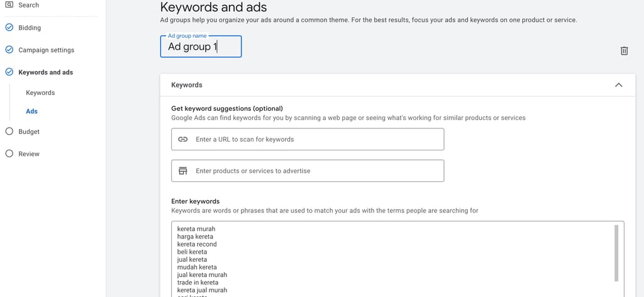Click the Budget step circle indicator

point(9,132)
